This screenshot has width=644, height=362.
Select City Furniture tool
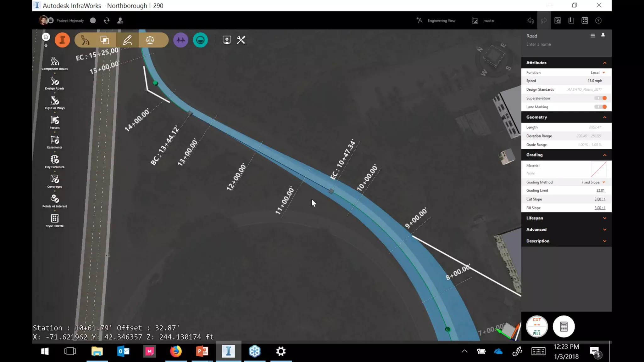coord(55,162)
